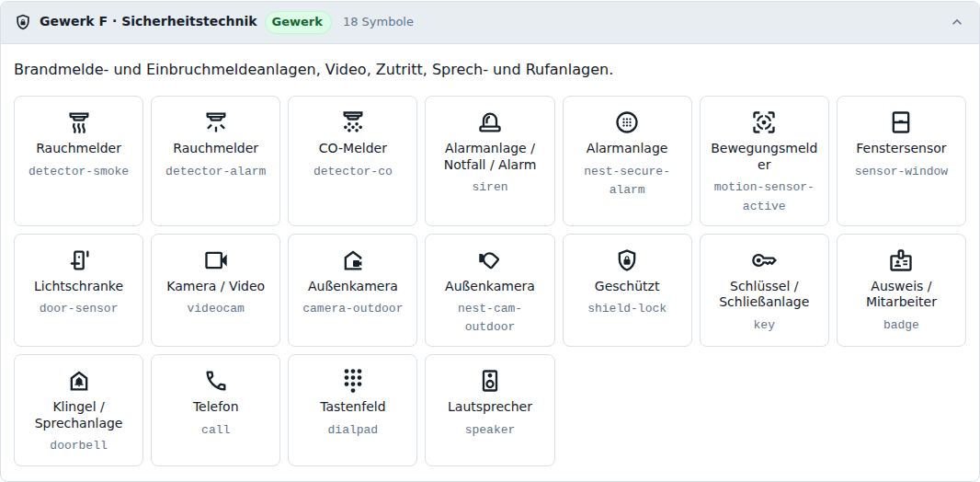Select the Tastenfeld dialpad icon

pyautogui.click(x=352, y=381)
